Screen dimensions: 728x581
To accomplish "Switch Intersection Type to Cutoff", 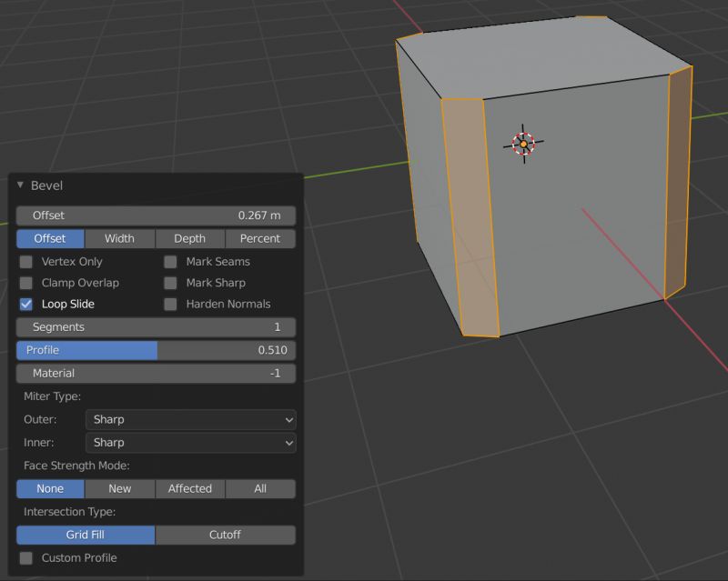I will (x=225, y=535).
